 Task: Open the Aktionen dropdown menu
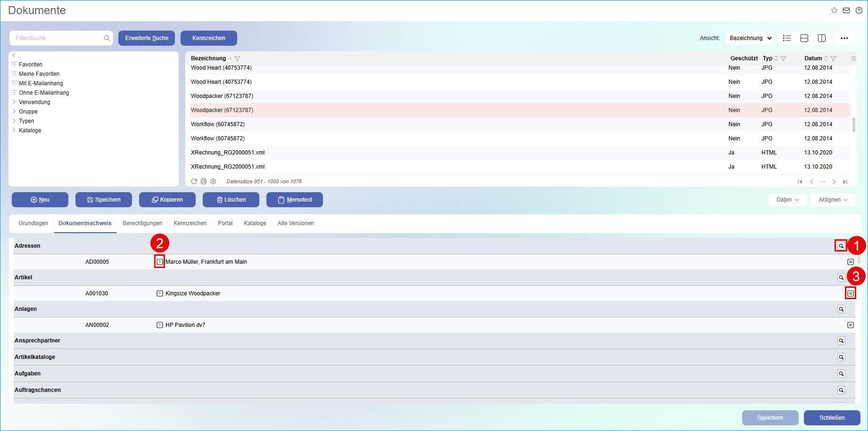click(x=833, y=200)
